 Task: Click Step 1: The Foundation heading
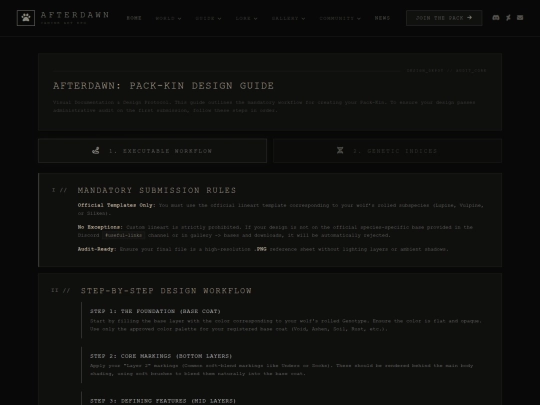pos(155,311)
